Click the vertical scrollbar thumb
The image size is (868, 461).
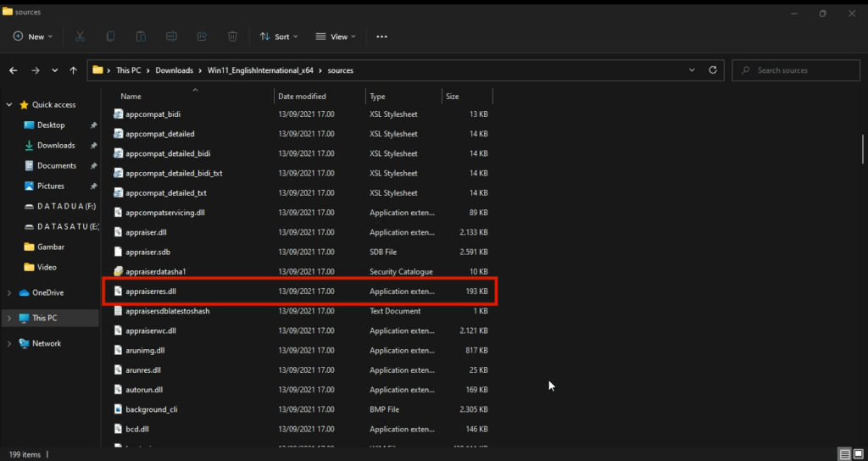click(863, 149)
